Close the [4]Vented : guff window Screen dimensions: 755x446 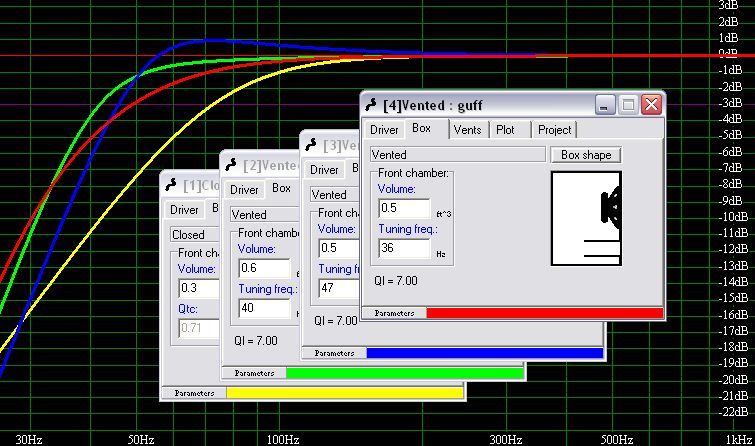[x=651, y=105]
